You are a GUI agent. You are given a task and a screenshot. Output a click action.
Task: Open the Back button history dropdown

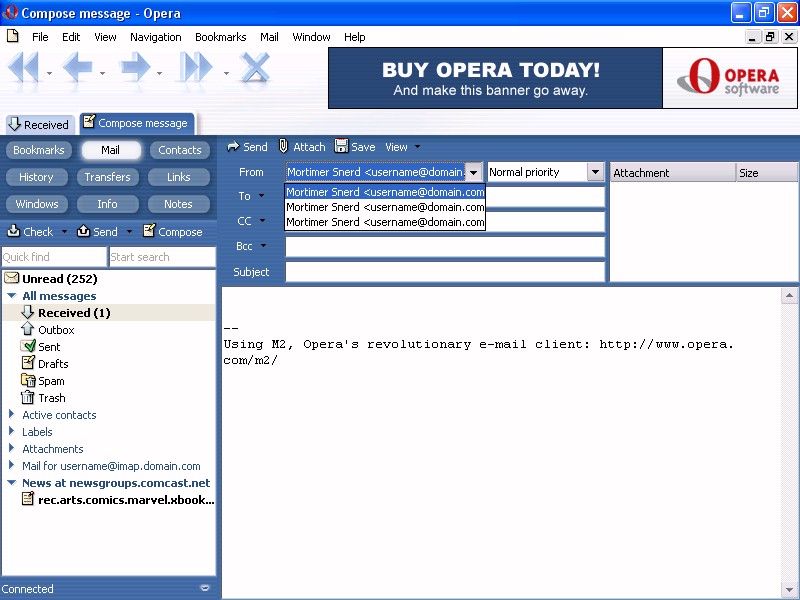click(x=103, y=73)
